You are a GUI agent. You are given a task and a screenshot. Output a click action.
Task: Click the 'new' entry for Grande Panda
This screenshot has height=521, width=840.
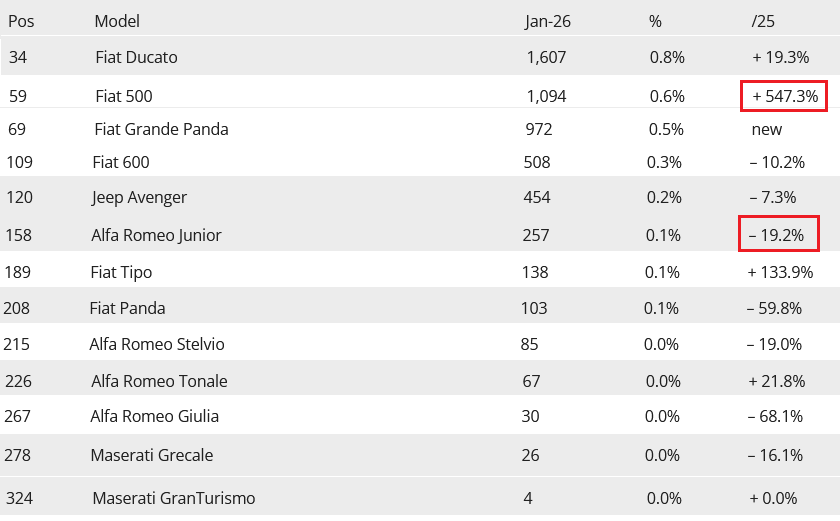coord(767,130)
